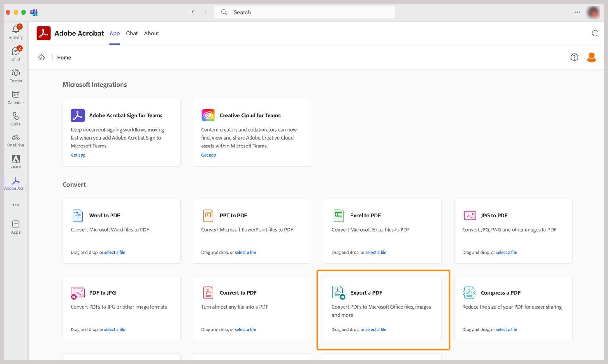Image resolution: width=608 pixels, height=364 pixels.
Task: Click 'Convert PDFs to JPG or other image formats'
Action: coord(119,307)
